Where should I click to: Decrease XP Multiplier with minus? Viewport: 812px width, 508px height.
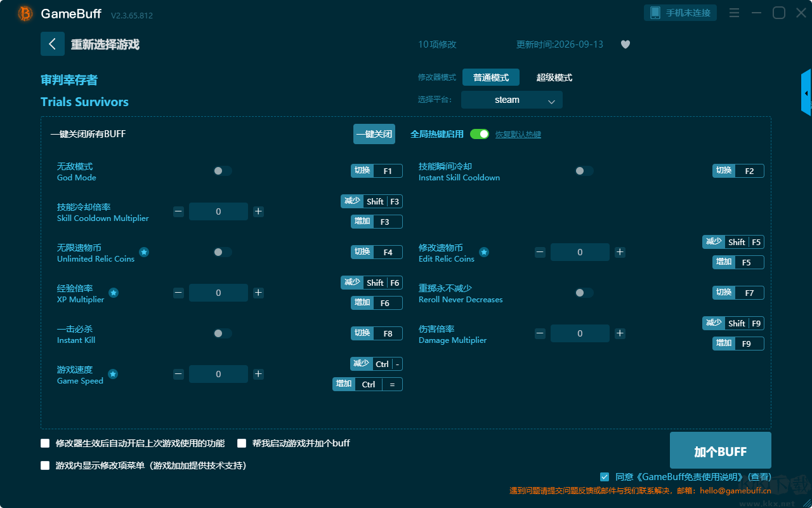178,293
